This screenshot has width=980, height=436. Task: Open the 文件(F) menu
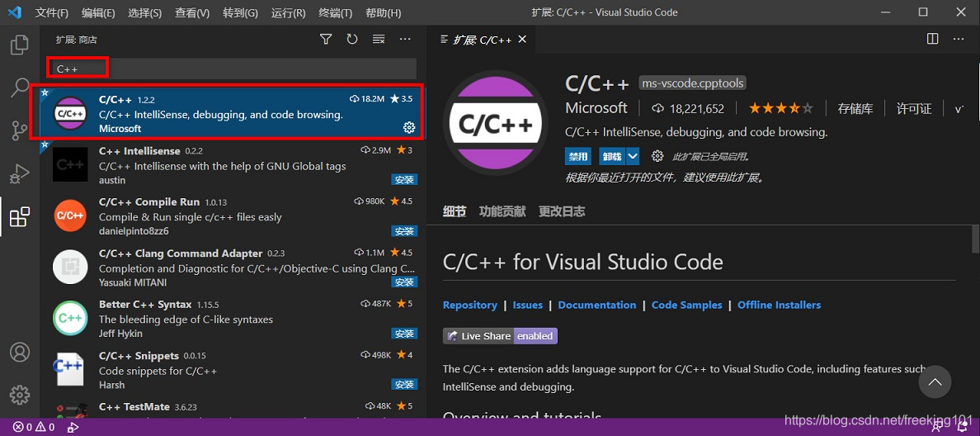[x=51, y=12]
